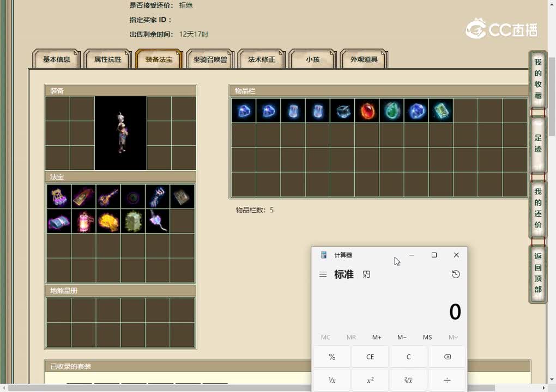Click the calculator divide button
This screenshot has width=556, height=392.
(447, 380)
